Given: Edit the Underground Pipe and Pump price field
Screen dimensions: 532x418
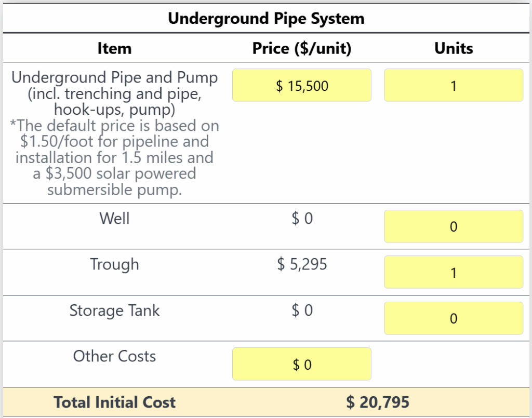Looking at the screenshot, I should pyautogui.click(x=302, y=85).
